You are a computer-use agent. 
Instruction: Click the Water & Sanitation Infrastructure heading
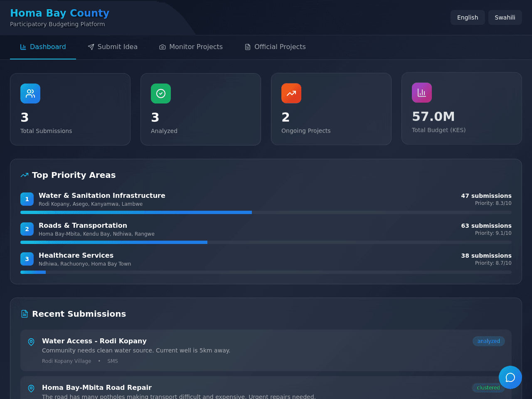pyautogui.click(x=102, y=195)
